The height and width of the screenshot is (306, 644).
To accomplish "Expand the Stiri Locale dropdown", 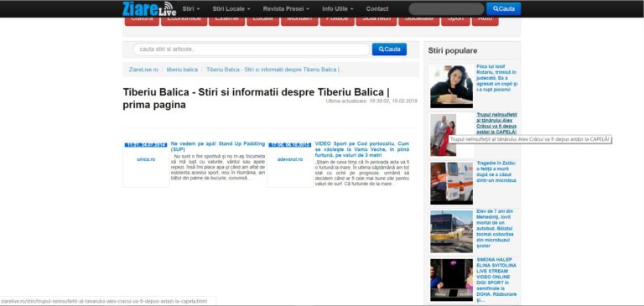I will coord(231,8).
